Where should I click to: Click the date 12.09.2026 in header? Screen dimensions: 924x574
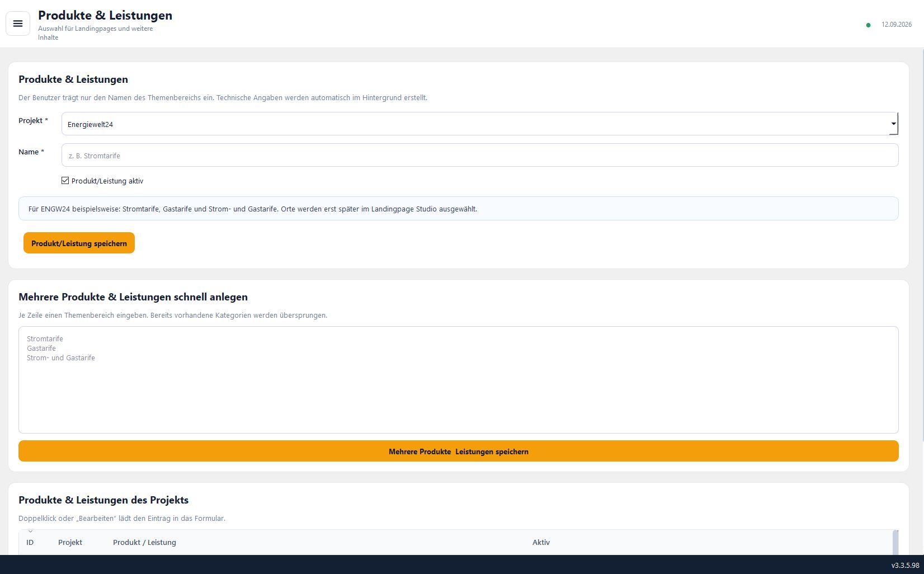[x=897, y=25]
